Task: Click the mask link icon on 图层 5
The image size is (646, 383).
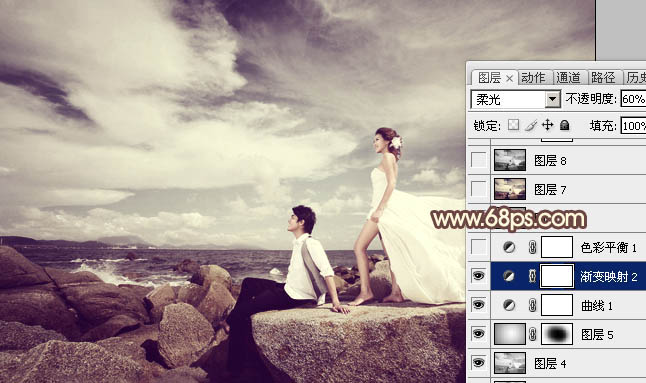Action: (x=532, y=334)
